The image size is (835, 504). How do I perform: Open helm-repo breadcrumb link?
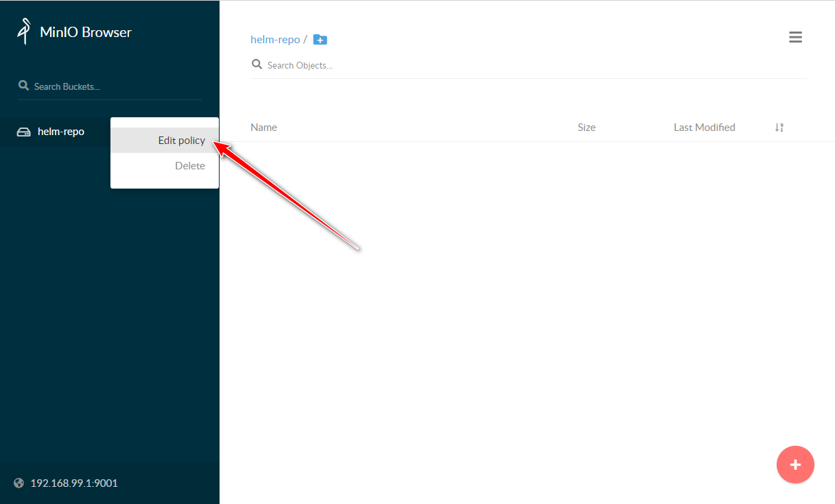(275, 40)
